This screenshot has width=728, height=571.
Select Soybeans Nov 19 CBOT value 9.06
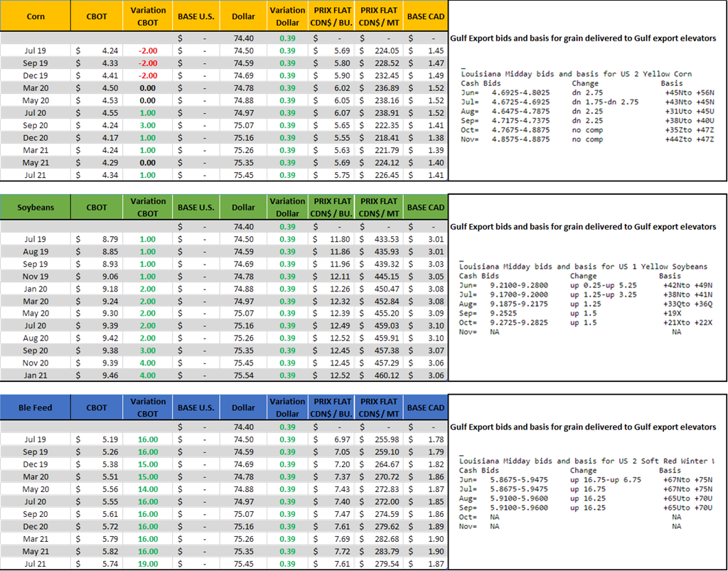(96, 276)
